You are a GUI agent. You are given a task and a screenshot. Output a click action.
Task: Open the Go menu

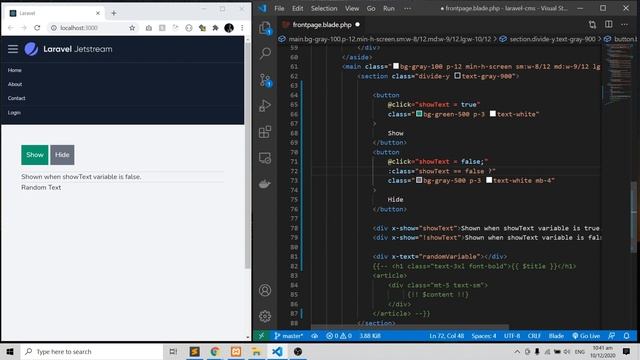371,8
